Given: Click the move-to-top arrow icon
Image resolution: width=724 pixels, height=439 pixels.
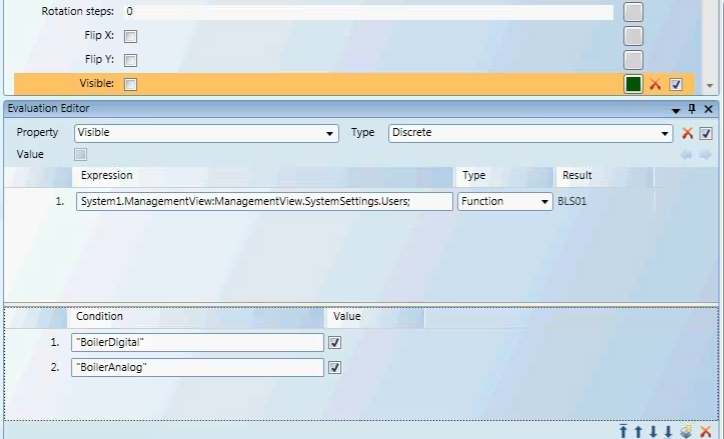Looking at the screenshot, I should pyautogui.click(x=622, y=431).
